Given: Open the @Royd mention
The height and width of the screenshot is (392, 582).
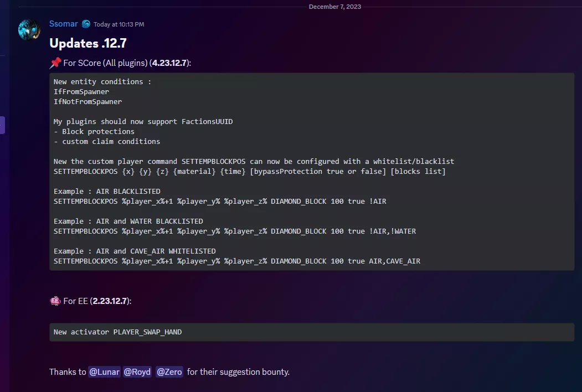Looking at the screenshot, I should tap(137, 372).
